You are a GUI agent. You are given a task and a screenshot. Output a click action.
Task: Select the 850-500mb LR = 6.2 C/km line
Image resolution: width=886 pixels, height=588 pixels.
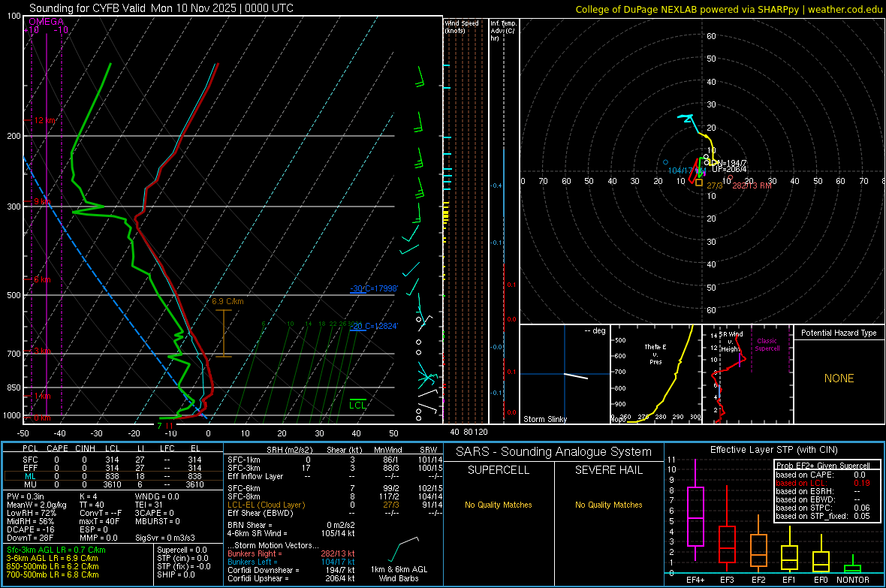pyautogui.click(x=53, y=566)
